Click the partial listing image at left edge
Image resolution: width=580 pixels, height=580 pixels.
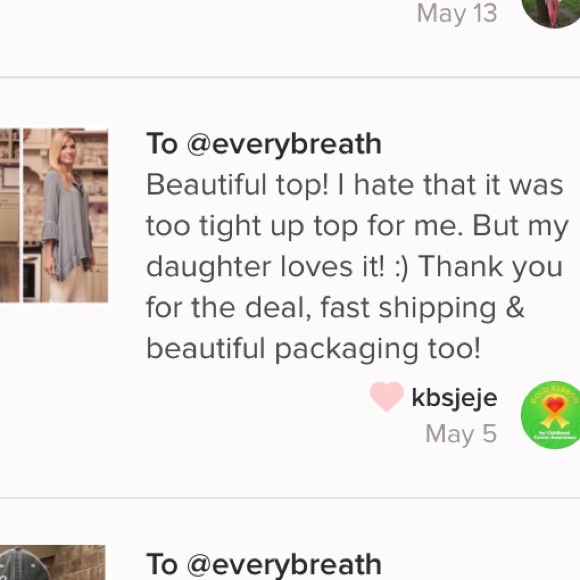10,215
